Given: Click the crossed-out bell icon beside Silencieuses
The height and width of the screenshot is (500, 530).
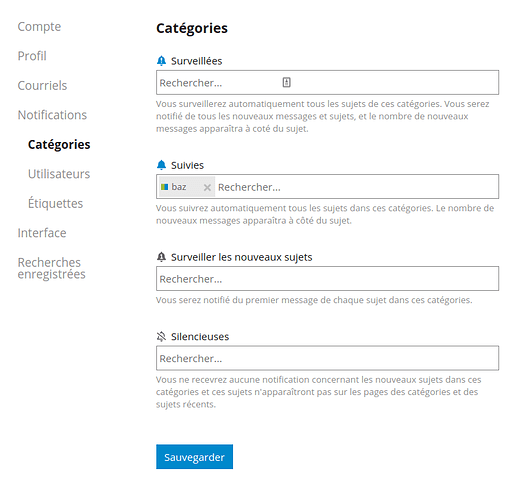Looking at the screenshot, I should 162,336.
